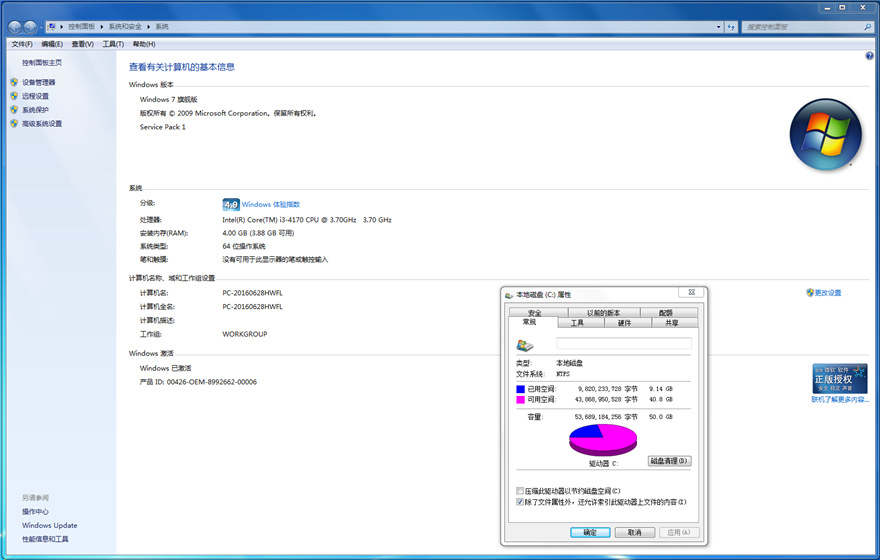Open the 工具(T) menu

[x=113, y=44]
